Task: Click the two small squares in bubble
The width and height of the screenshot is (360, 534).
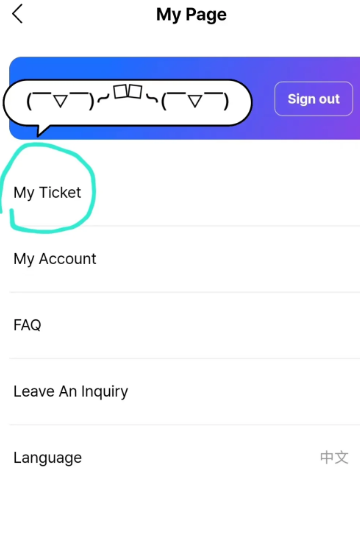Action: (x=128, y=92)
